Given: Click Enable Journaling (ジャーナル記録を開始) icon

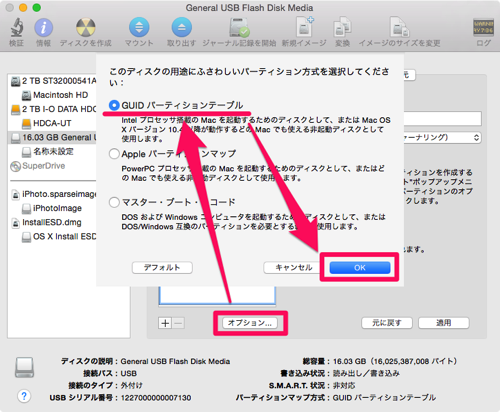Looking at the screenshot, I should coord(239,27).
